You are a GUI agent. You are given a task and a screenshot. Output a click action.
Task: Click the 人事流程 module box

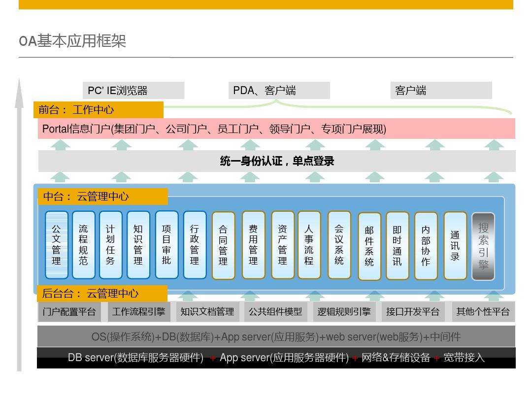click(309, 245)
